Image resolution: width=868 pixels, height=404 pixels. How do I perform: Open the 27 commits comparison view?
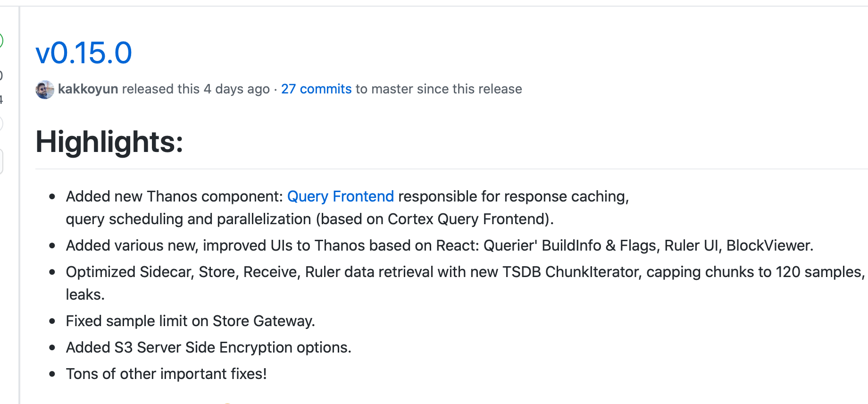[316, 89]
